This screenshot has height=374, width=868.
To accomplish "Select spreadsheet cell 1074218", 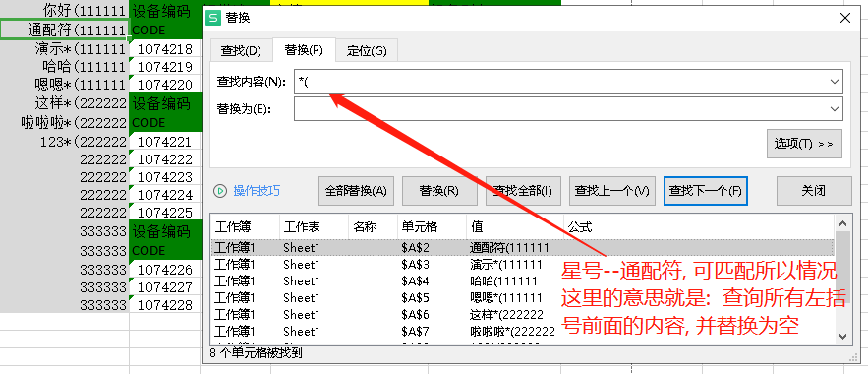I will [x=165, y=49].
